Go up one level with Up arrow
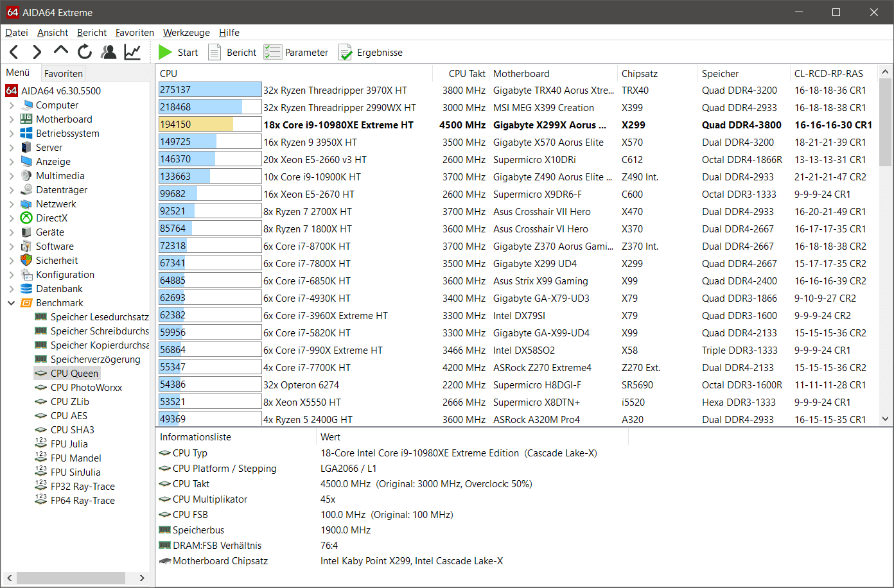This screenshot has height=588, width=894. (61, 51)
